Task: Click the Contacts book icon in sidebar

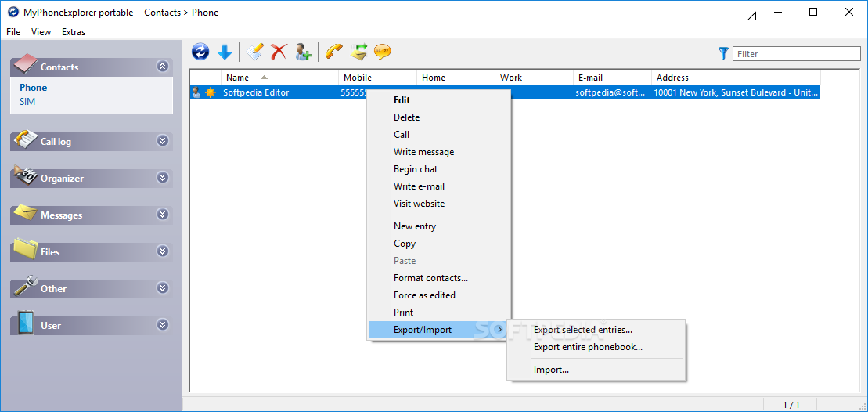Action: tap(24, 63)
